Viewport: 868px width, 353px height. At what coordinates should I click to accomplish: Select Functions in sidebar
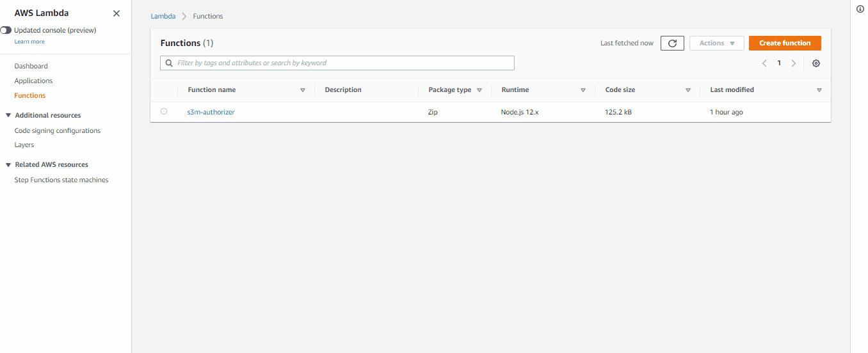pyautogui.click(x=30, y=95)
